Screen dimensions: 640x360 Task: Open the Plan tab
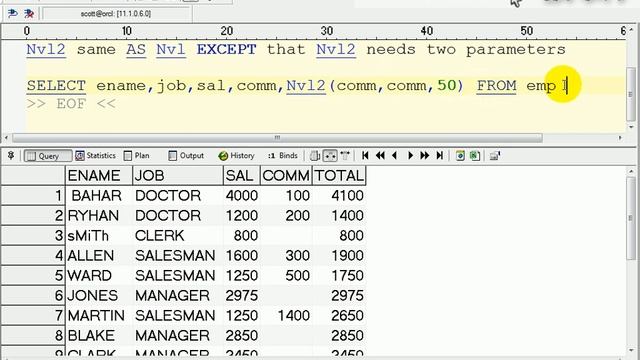pos(137,156)
